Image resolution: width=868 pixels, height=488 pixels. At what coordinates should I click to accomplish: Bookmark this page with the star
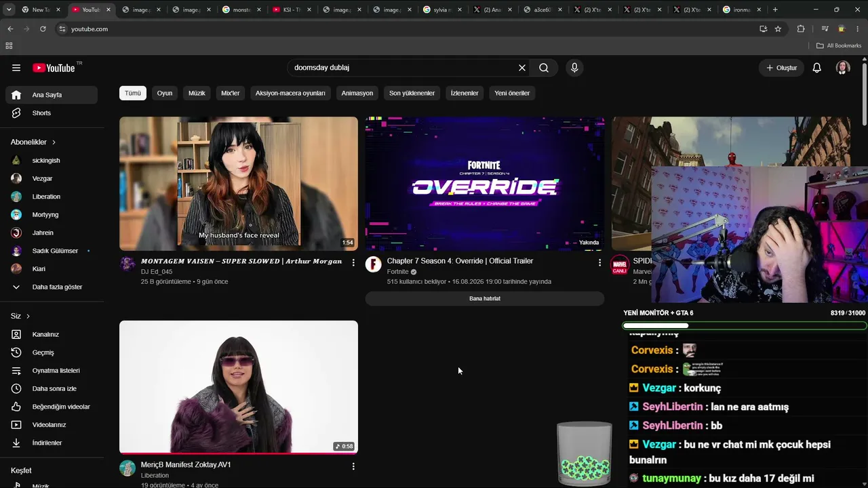click(778, 29)
